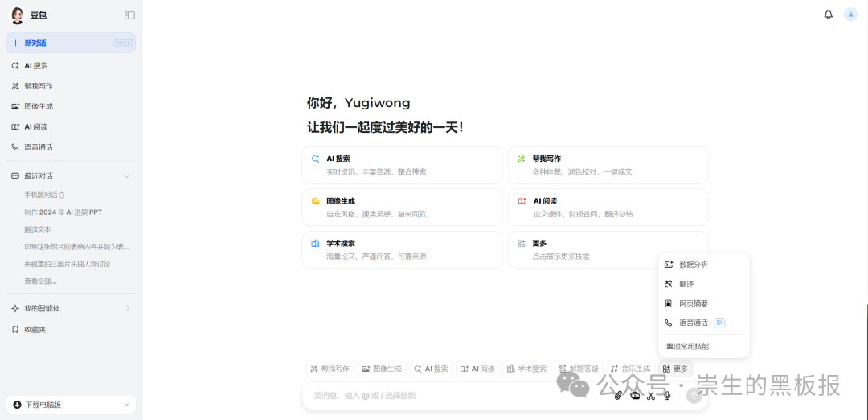
Task: Collapse the 最近对话 section chevron
Action: pyautogui.click(x=126, y=176)
